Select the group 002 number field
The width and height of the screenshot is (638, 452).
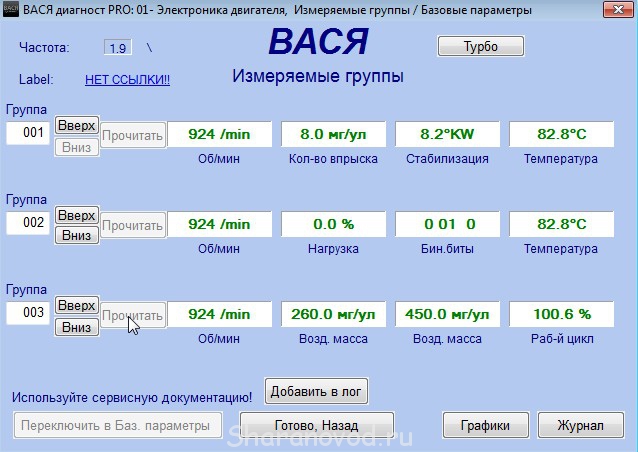28,223
